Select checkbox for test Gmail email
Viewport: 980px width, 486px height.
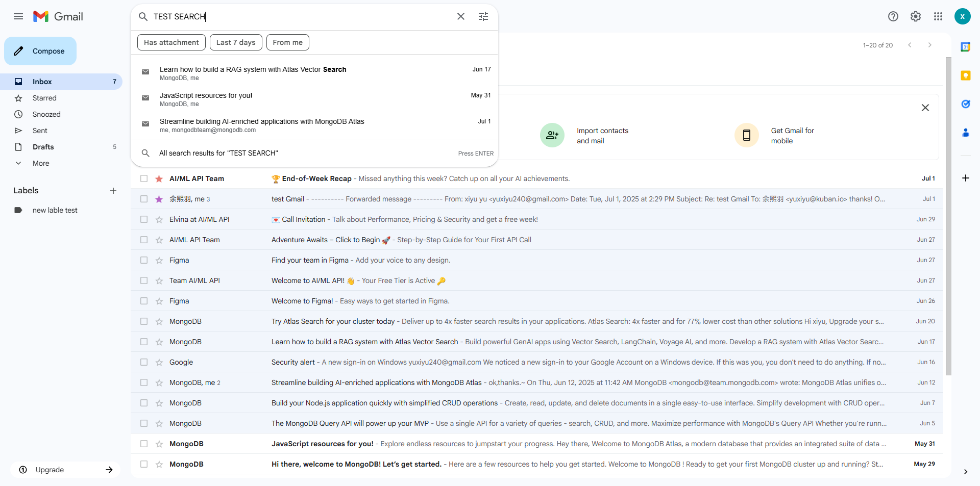pyautogui.click(x=144, y=199)
